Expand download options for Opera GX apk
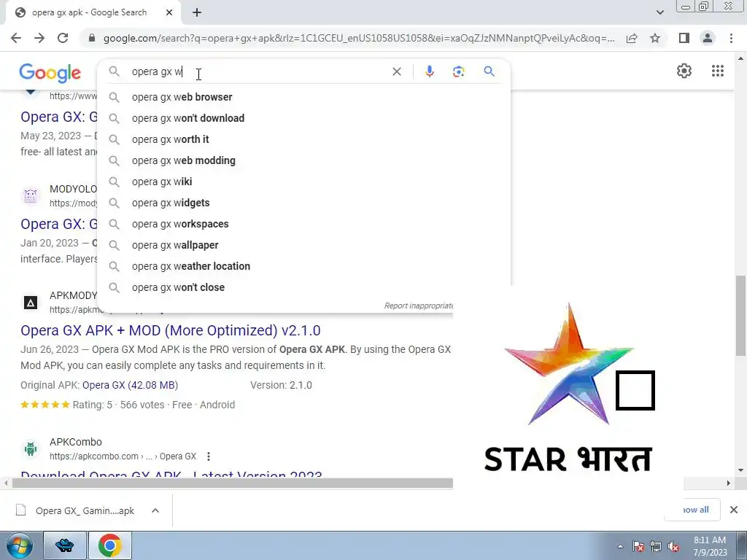 coord(155,510)
